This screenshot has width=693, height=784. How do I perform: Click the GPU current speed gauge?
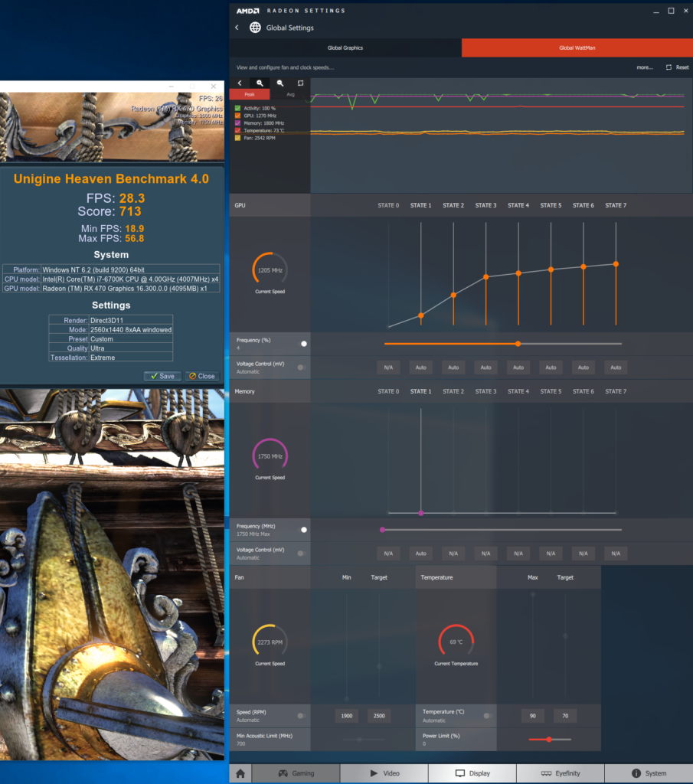[x=270, y=270]
